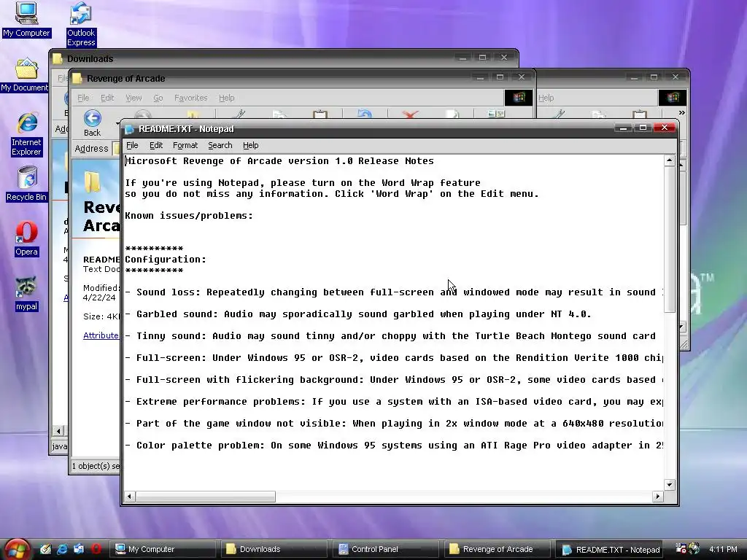The height and width of the screenshot is (560, 747).
Task: Switch to Control Panel taskbar button
Action: coord(385,549)
